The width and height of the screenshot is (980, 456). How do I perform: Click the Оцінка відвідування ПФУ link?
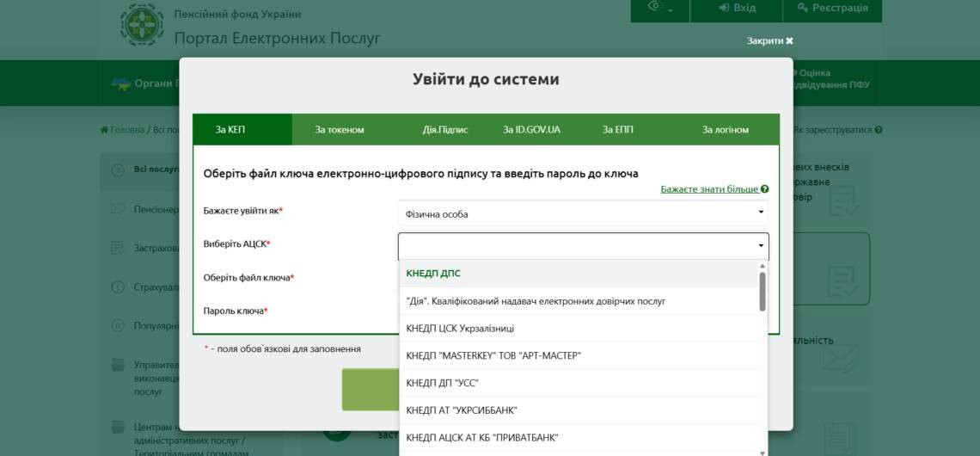(831, 79)
